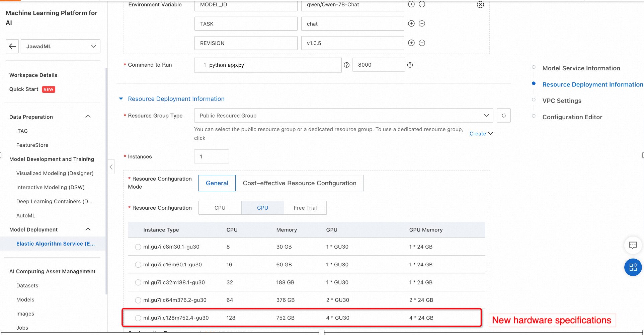Image resolution: width=644 pixels, height=335 pixels.
Task: Remove the MODEL_ID environment variable row
Action: 422,4
